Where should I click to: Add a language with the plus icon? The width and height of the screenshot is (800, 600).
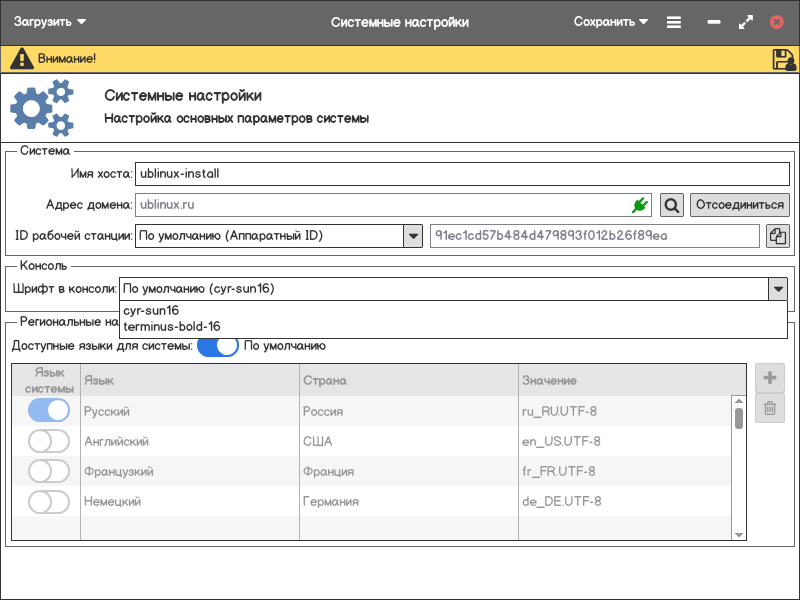[770, 378]
